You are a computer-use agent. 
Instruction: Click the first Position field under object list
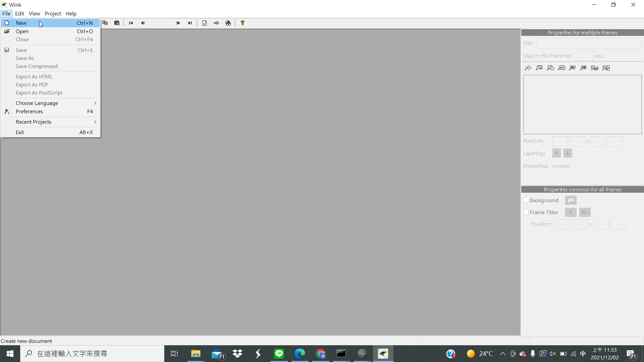click(x=559, y=141)
